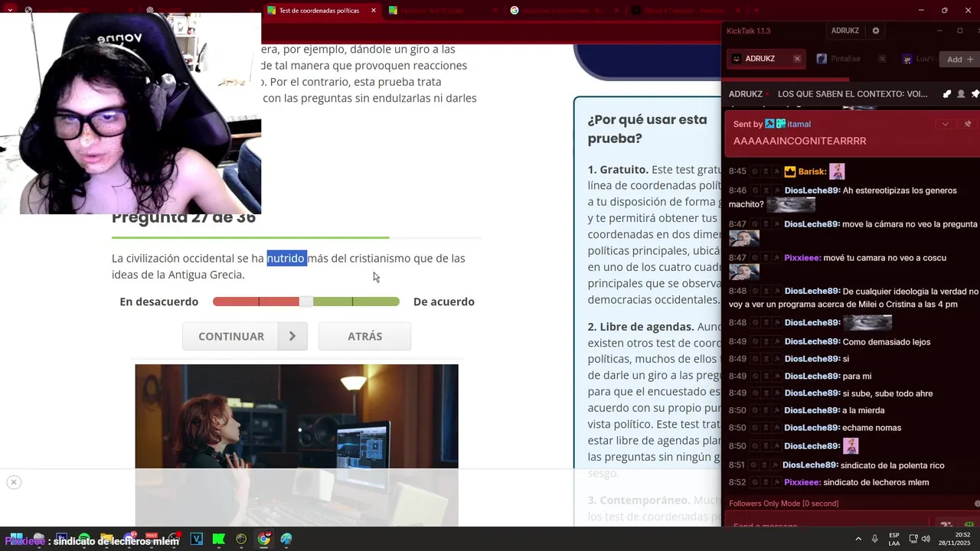Open the clock showing 20:52

click(955, 539)
